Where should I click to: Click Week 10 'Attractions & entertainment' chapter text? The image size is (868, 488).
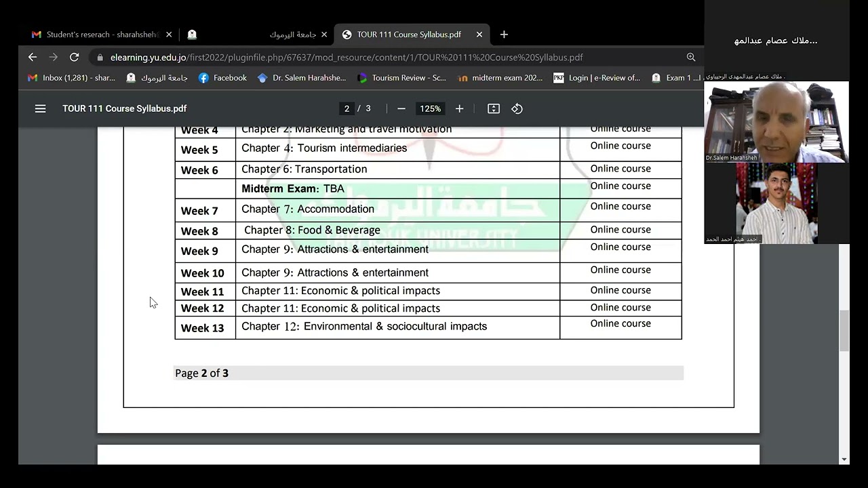click(x=335, y=272)
